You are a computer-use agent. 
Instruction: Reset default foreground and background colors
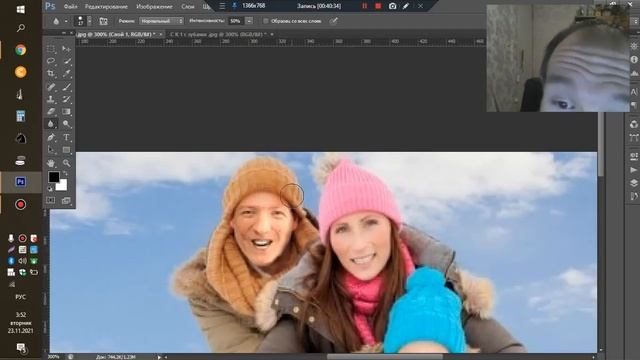pyautogui.click(x=50, y=189)
